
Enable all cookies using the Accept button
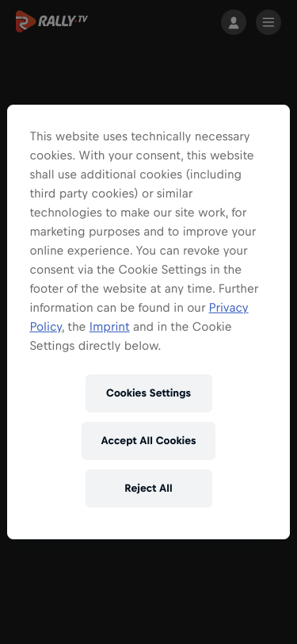pos(149,441)
